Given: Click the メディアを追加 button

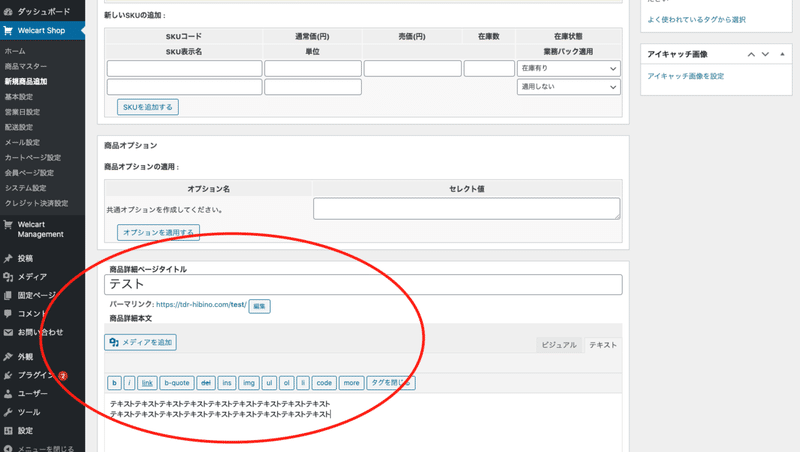Looking at the screenshot, I should click(x=140, y=342).
